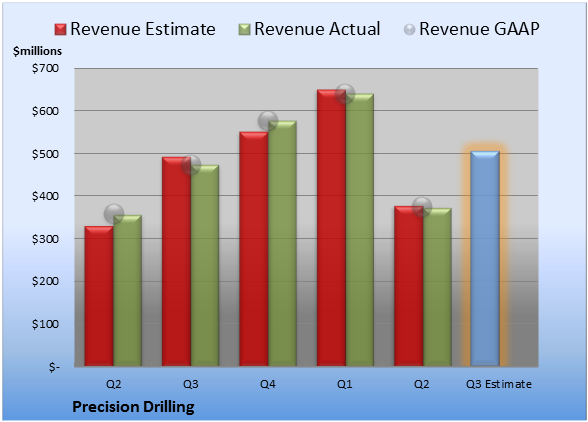Select the green Q3 actual bar

click(x=205, y=266)
